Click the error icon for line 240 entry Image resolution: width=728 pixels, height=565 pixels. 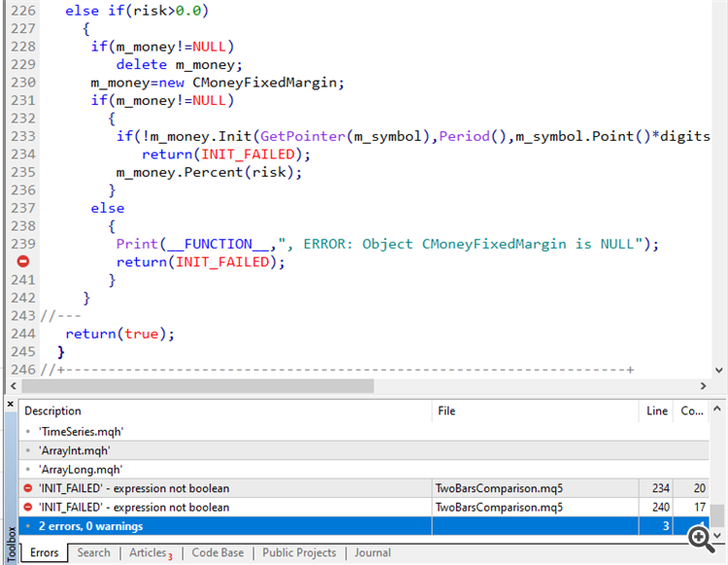point(29,507)
